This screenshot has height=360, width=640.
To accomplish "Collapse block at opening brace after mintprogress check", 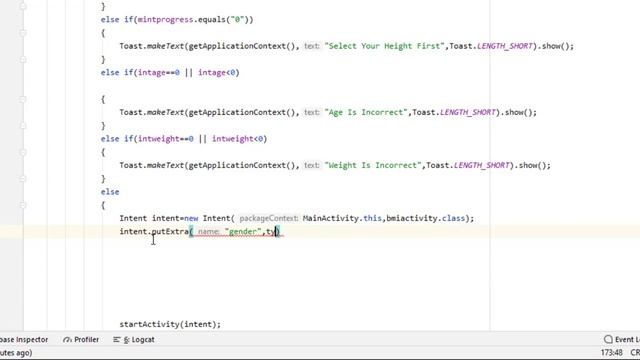I will pos(23,33).
